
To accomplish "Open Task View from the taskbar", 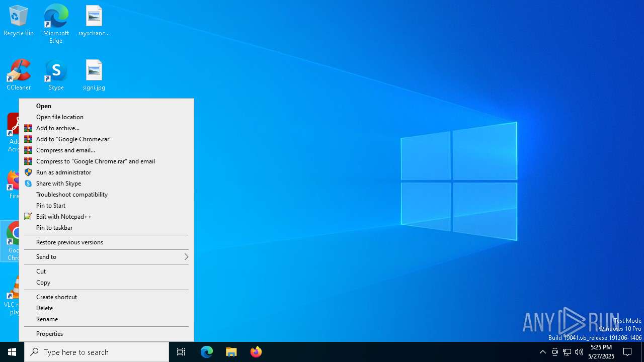I will (181, 352).
